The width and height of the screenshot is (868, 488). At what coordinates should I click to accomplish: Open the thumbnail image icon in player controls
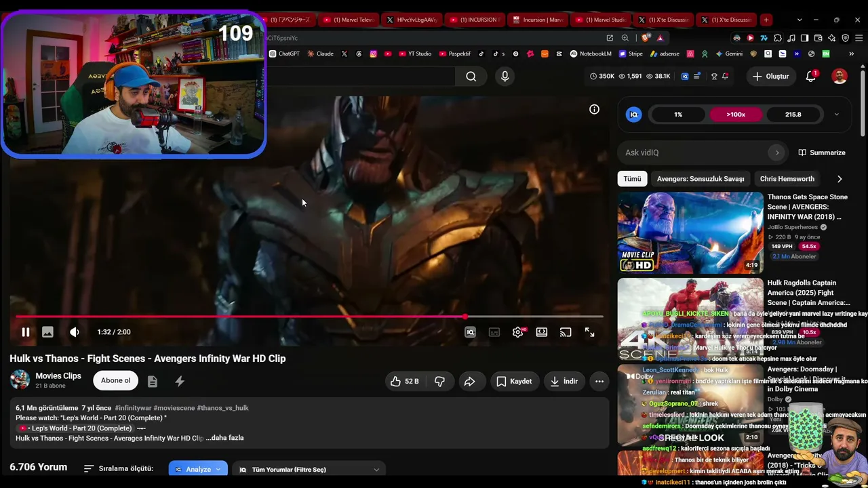(x=47, y=332)
